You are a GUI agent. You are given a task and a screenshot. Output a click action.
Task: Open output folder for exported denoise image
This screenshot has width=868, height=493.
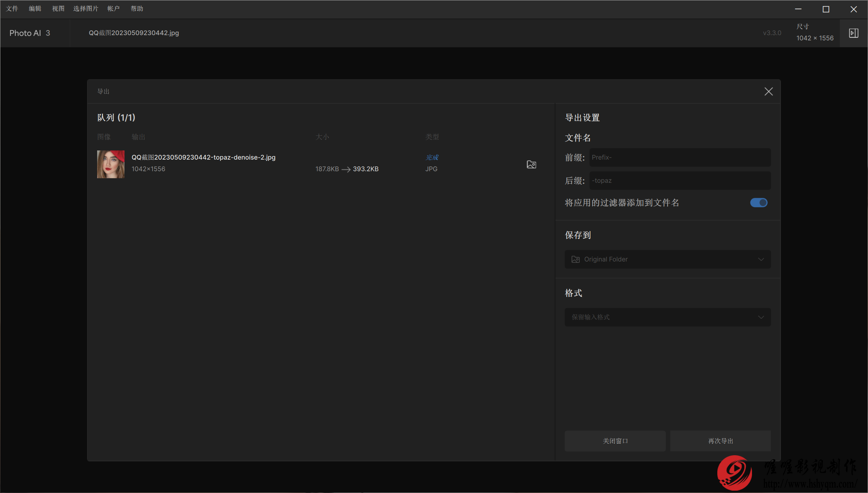pyautogui.click(x=531, y=164)
